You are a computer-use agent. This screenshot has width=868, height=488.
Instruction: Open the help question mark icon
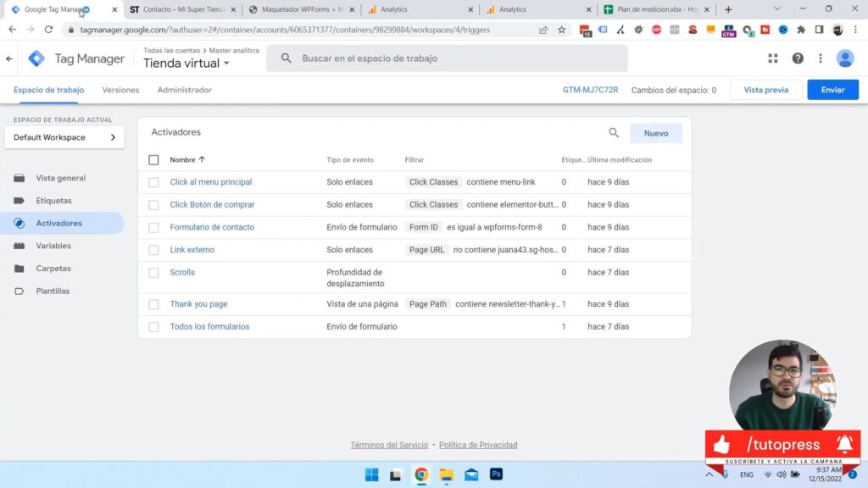tap(797, 58)
